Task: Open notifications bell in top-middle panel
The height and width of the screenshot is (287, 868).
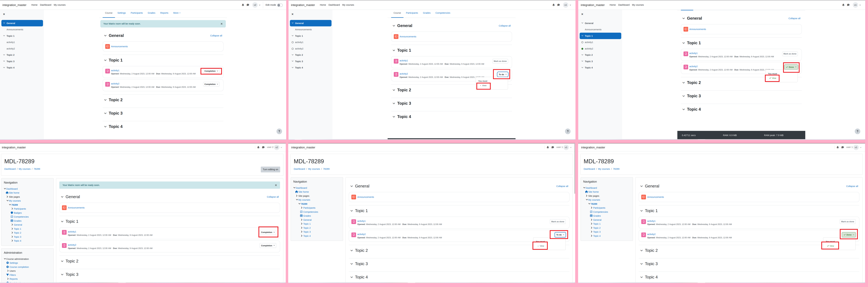Action: pyautogui.click(x=553, y=5)
